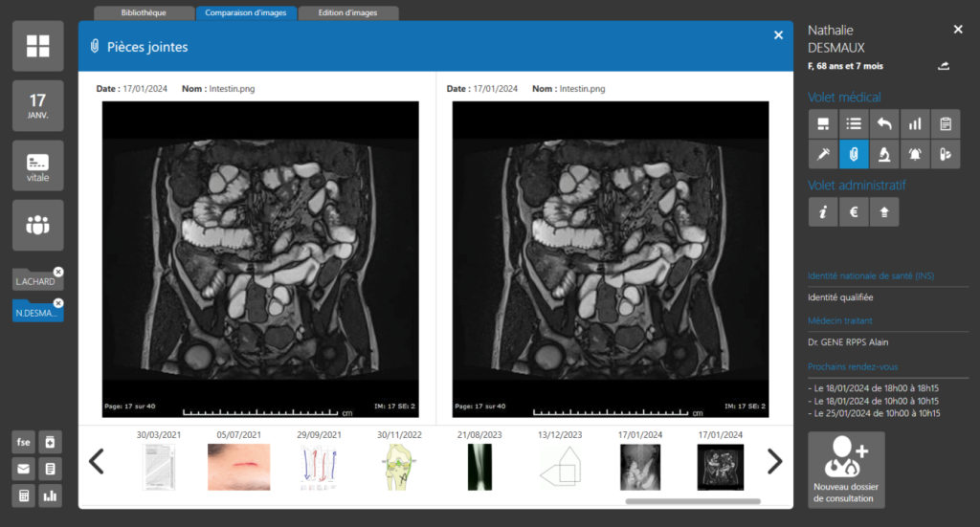Open the alert bell icon
This screenshot has width=980, height=527.
pos(914,154)
